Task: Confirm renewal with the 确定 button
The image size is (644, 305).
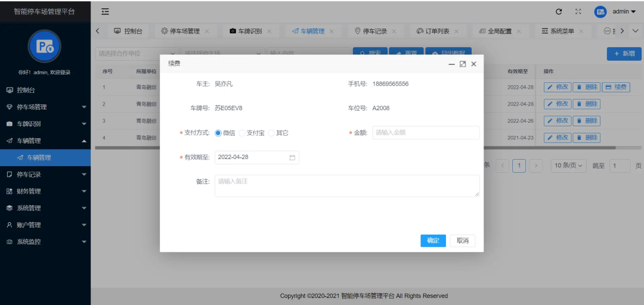Action: click(x=433, y=241)
